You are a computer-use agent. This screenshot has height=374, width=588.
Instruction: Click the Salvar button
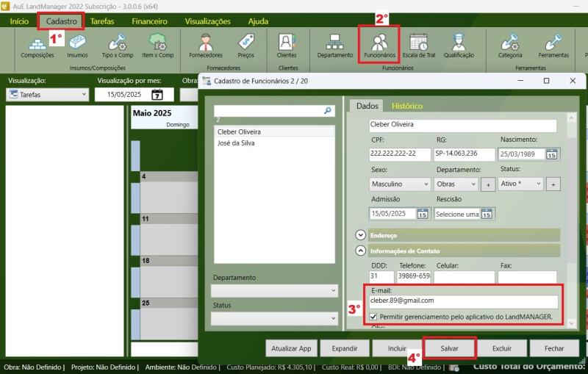pos(449,348)
